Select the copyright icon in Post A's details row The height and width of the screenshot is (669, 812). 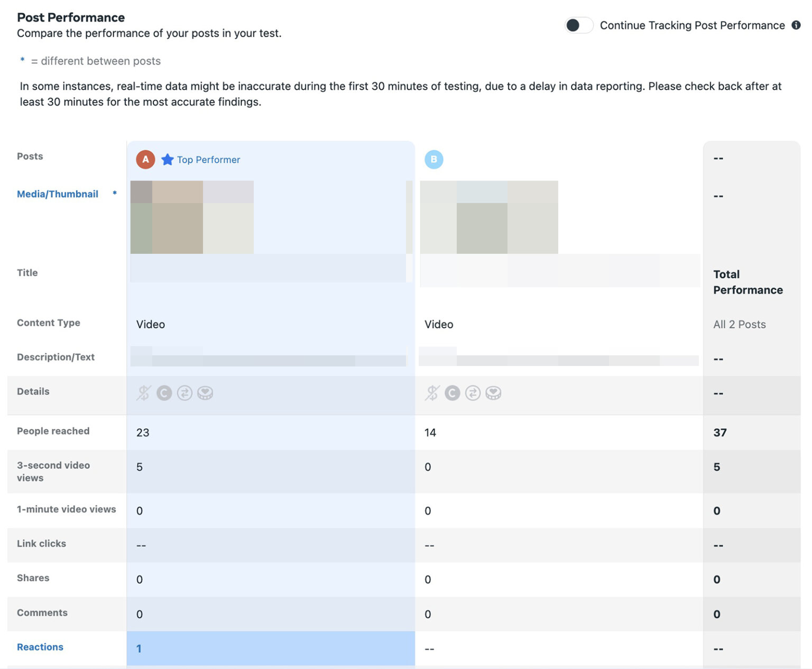164,393
